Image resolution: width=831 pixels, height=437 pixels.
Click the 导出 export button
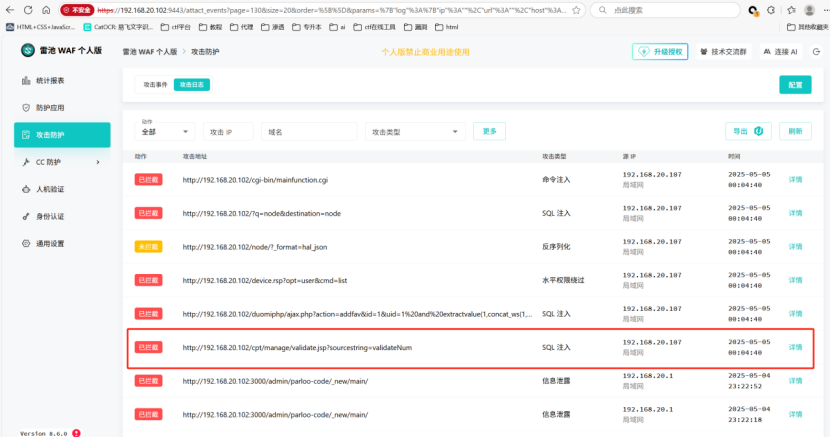(x=748, y=131)
